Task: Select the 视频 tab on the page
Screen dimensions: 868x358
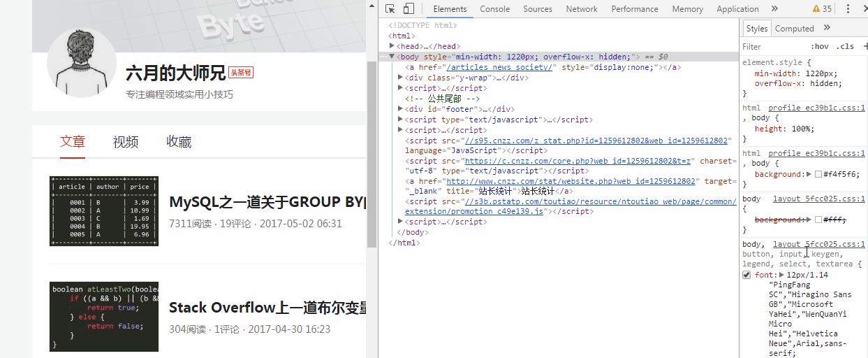Action: 126,142
